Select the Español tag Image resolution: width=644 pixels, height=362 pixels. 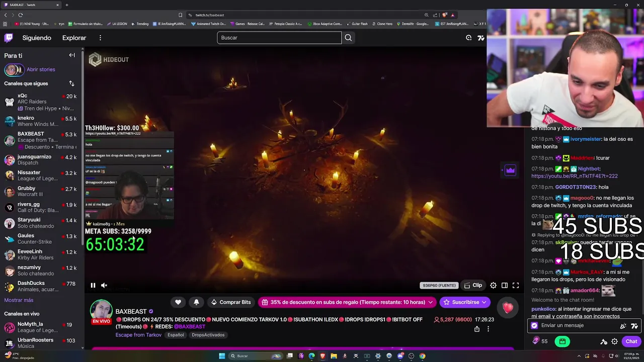pyautogui.click(x=176, y=335)
